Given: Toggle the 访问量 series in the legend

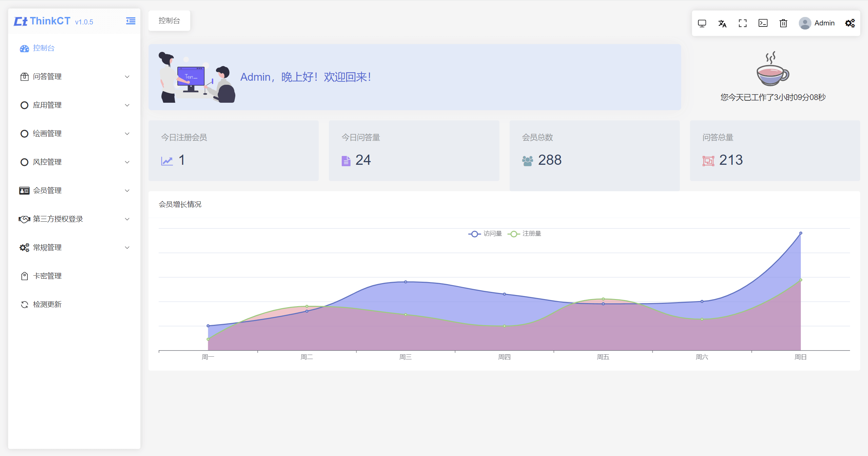Looking at the screenshot, I should point(485,234).
